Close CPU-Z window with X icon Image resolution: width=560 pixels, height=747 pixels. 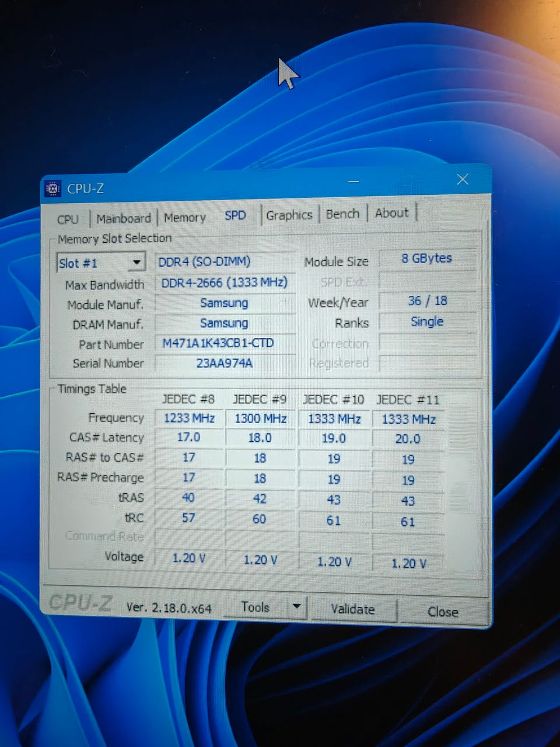tap(463, 179)
